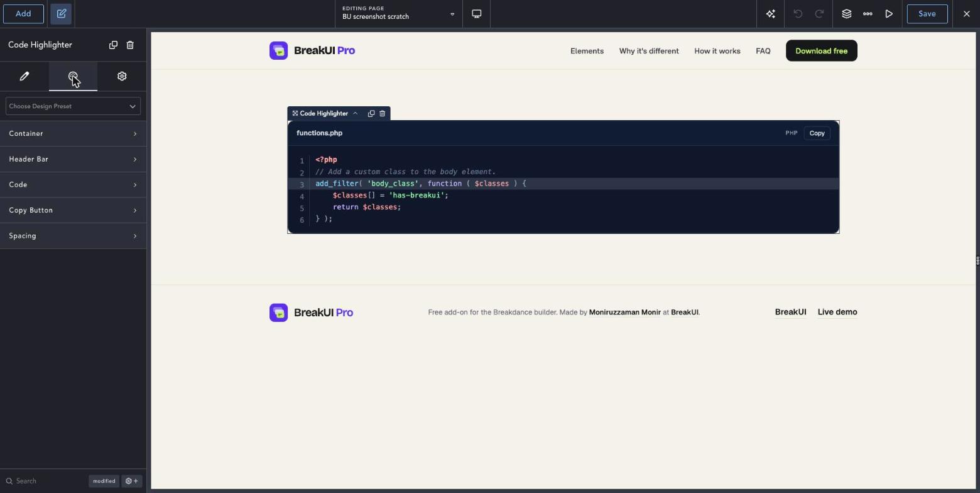
Task: Open the FAQ nav link
Action: coord(763,51)
